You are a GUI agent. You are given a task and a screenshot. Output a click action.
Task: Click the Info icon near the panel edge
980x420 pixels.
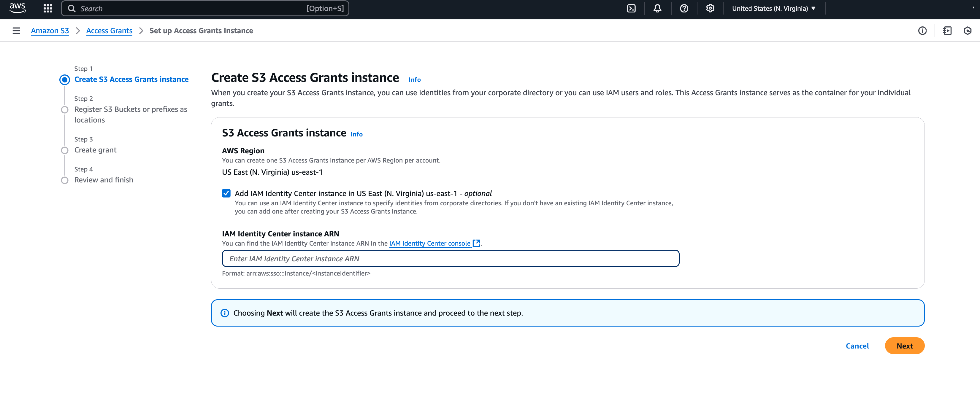pos(922,31)
